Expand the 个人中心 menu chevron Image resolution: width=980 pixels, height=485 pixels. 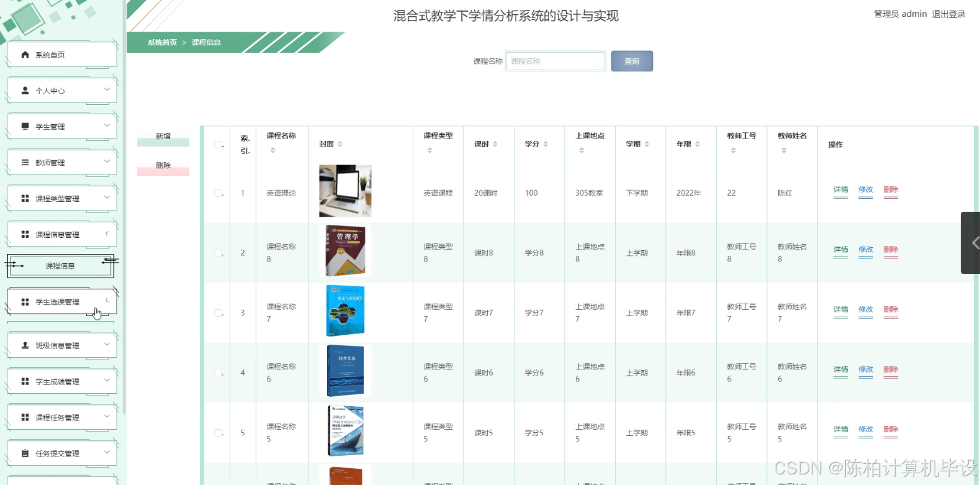[107, 89]
